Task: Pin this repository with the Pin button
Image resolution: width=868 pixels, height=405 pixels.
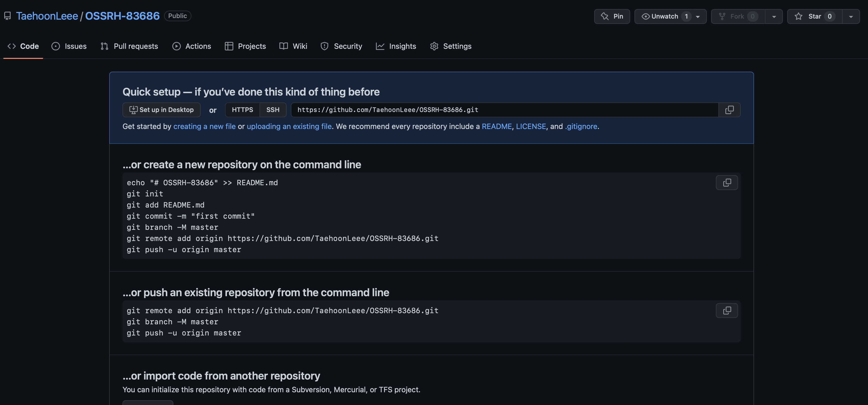Action: (612, 16)
